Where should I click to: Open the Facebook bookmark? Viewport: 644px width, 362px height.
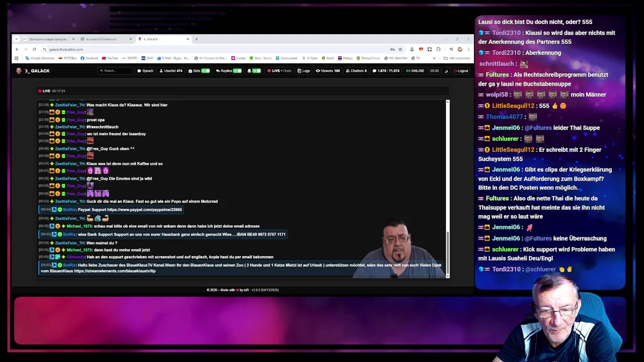click(x=90, y=58)
